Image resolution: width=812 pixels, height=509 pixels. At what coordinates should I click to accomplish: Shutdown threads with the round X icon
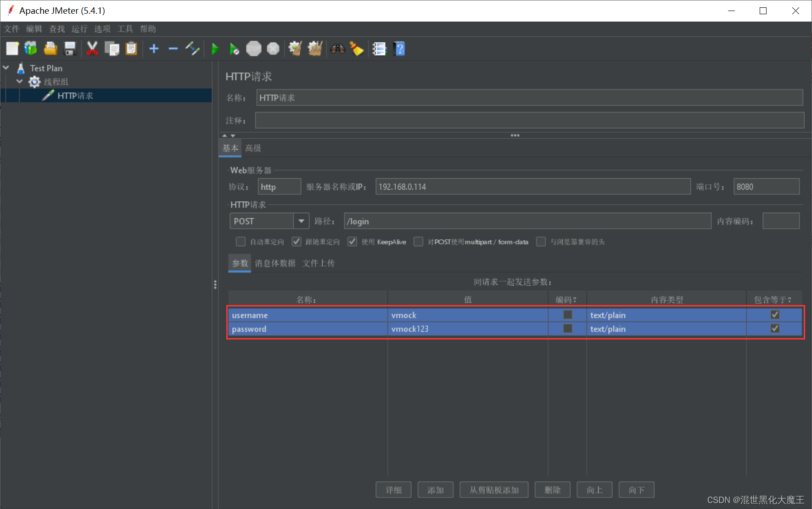(273, 49)
